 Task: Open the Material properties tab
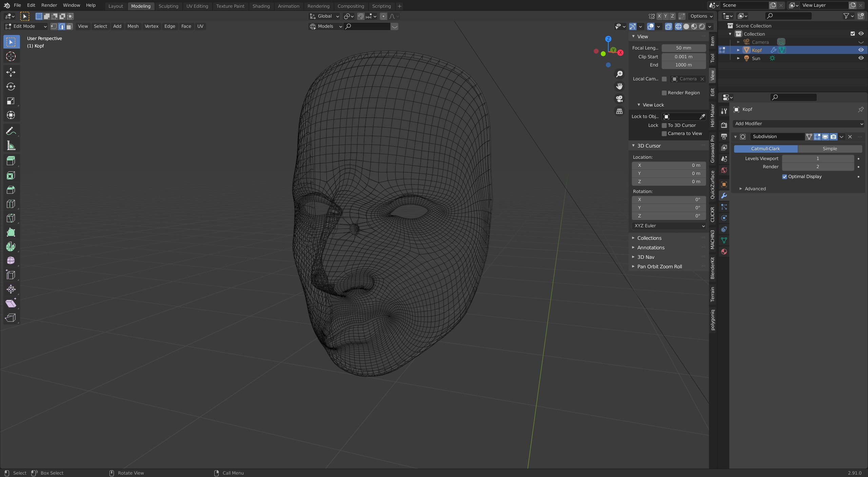tap(724, 252)
